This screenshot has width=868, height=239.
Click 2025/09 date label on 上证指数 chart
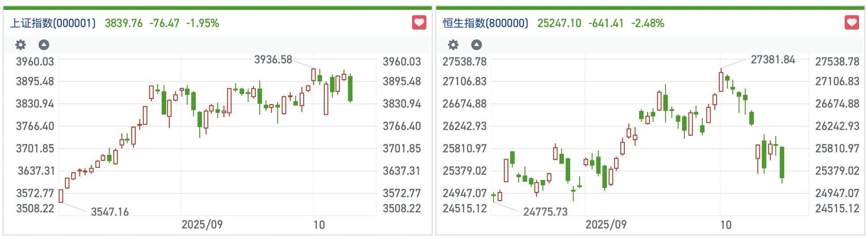202,225
